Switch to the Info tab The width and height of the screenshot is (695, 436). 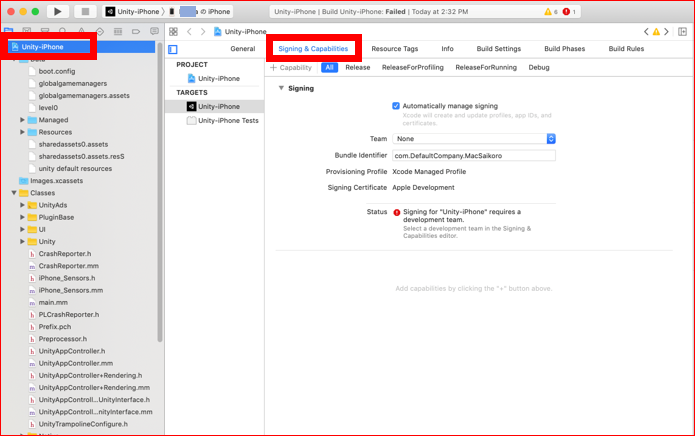(x=447, y=49)
